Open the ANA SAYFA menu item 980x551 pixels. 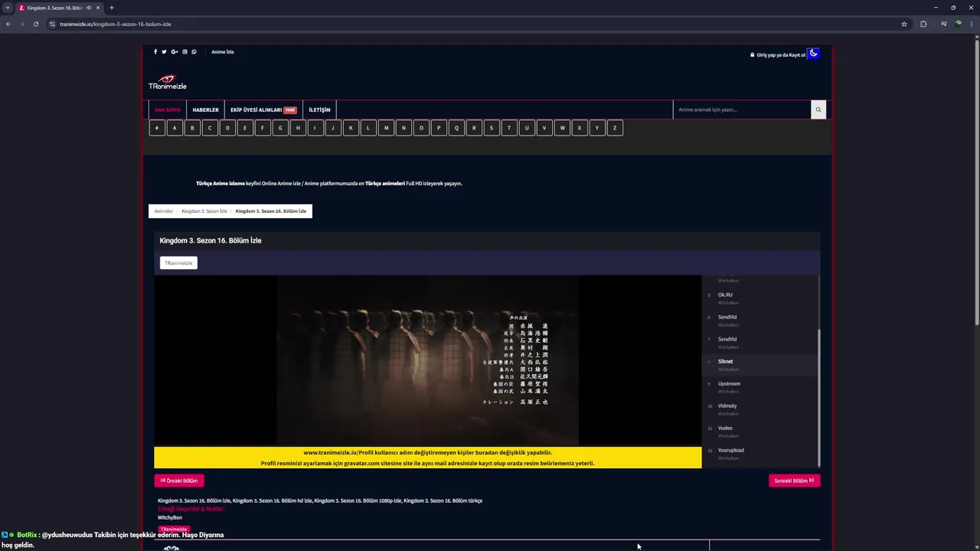(x=168, y=109)
